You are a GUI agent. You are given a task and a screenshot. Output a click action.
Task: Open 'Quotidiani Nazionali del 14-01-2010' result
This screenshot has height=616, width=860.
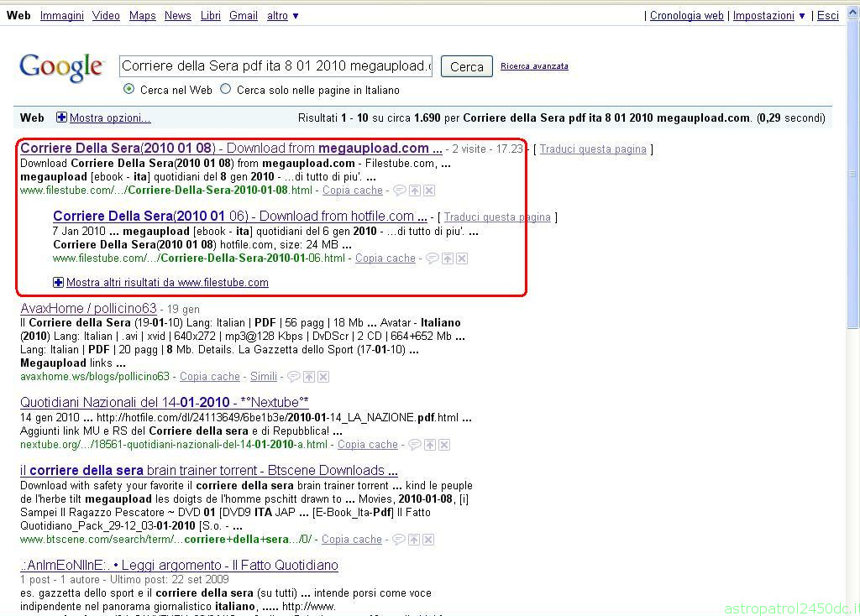tap(165, 402)
